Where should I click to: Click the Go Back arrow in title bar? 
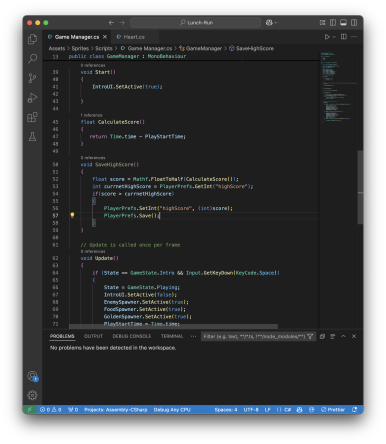[111, 23]
